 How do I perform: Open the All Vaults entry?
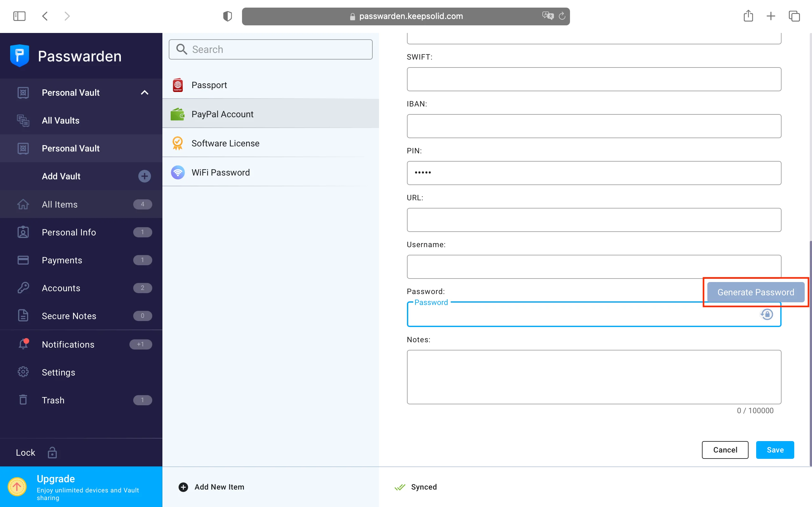(x=61, y=120)
